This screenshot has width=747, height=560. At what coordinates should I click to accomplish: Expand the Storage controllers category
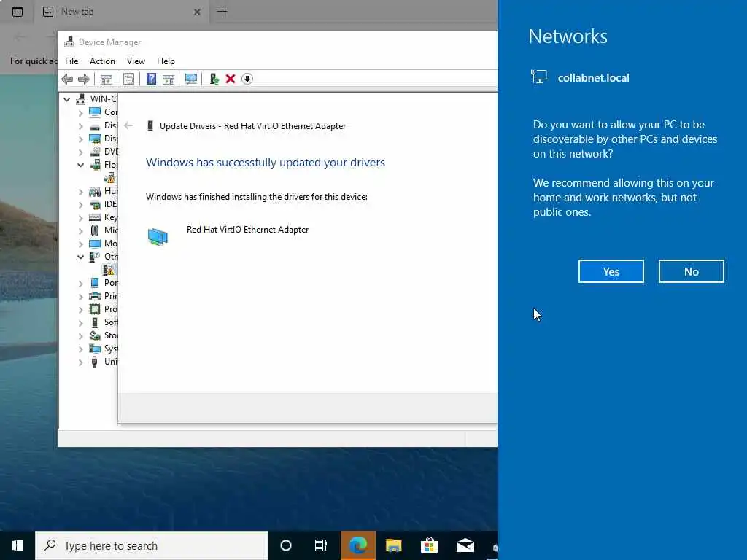(80, 335)
